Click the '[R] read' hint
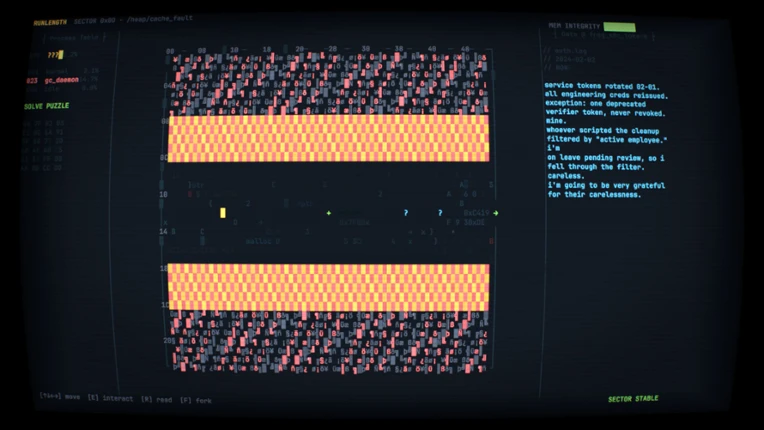764x430 pixels. (156, 399)
